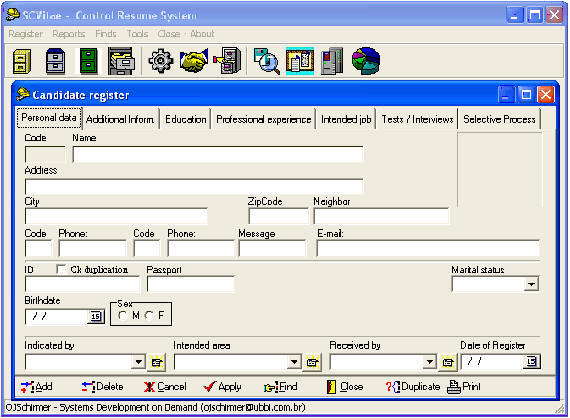
Task: Select the F sex radio button
Action: point(148,315)
